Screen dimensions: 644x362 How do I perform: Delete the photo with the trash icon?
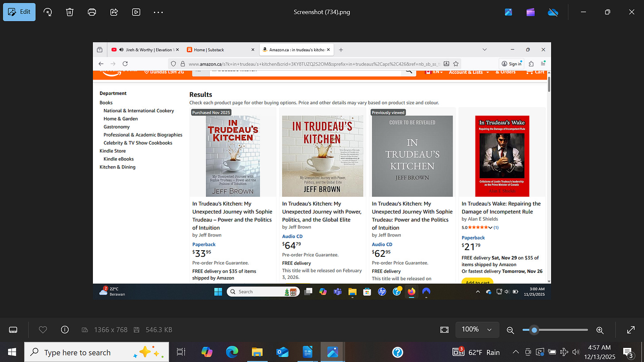[70, 12]
